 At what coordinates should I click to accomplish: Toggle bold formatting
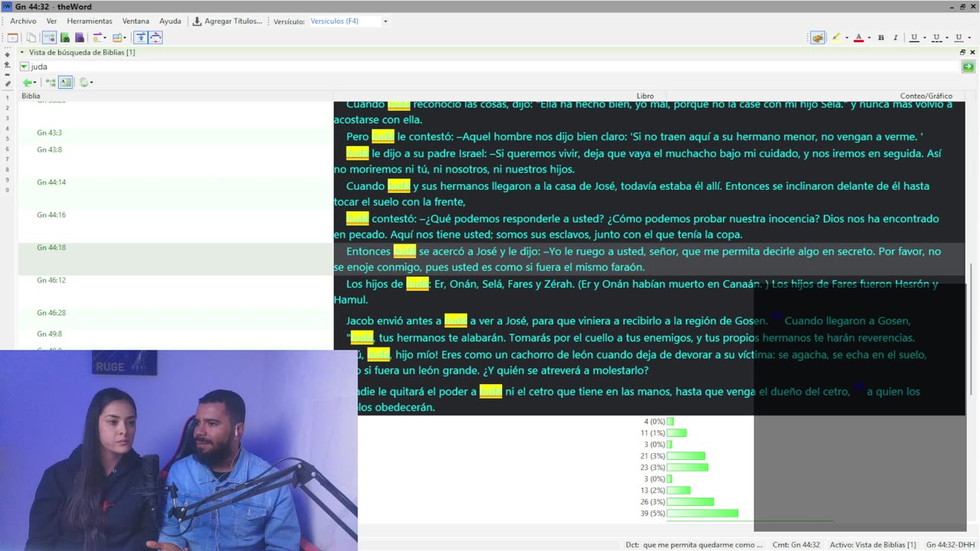click(x=880, y=37)
